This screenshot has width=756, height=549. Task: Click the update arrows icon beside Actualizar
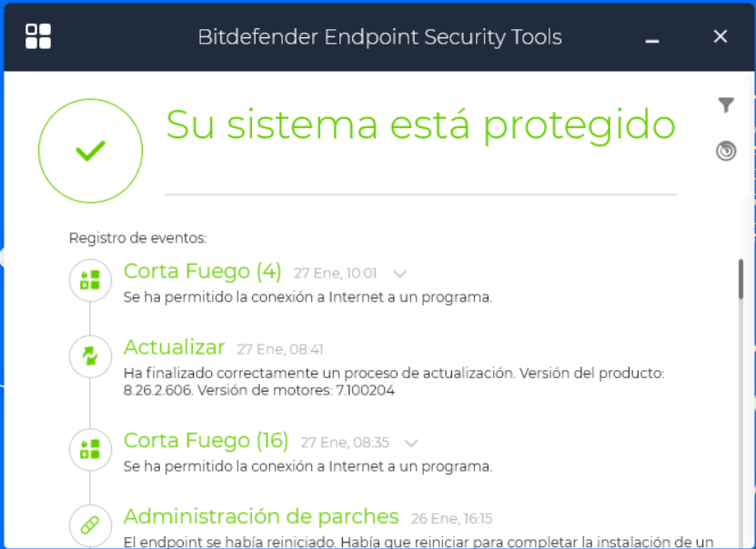pos(90,355)
